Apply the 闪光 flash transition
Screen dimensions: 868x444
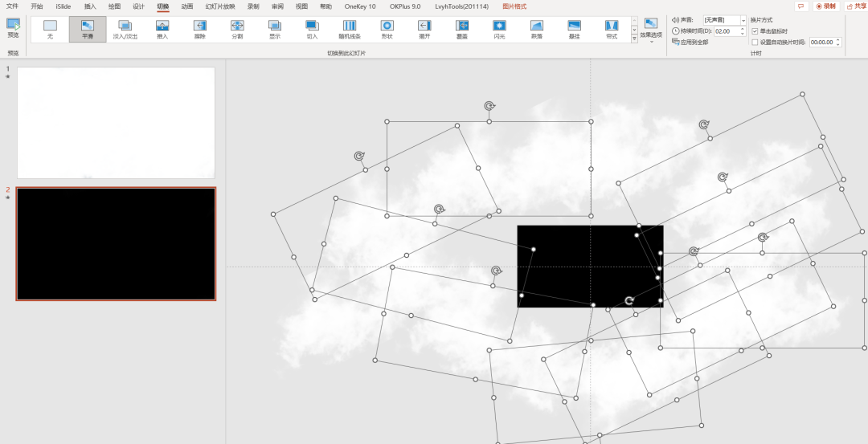coord(499,29)
